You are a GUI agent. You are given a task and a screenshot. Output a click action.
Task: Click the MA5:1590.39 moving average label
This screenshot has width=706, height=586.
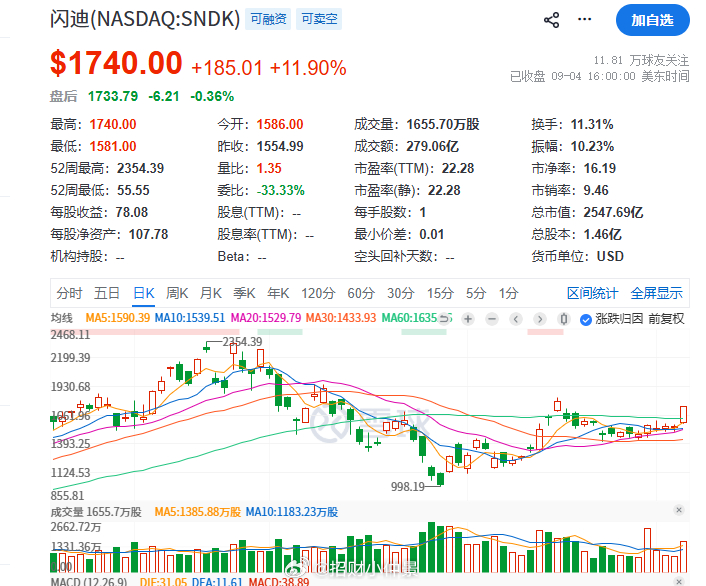[118, 318]
